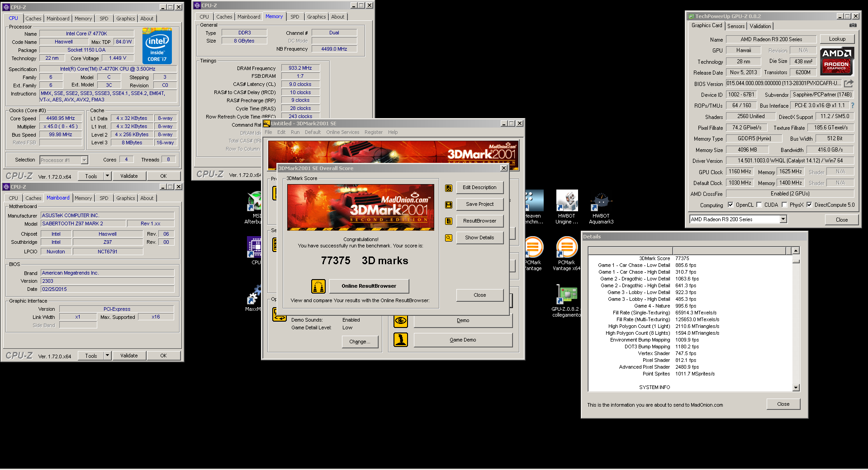Click the BIOS Version field in GPU-Z
The image size is (868, 470).
(x=784, y=84)
